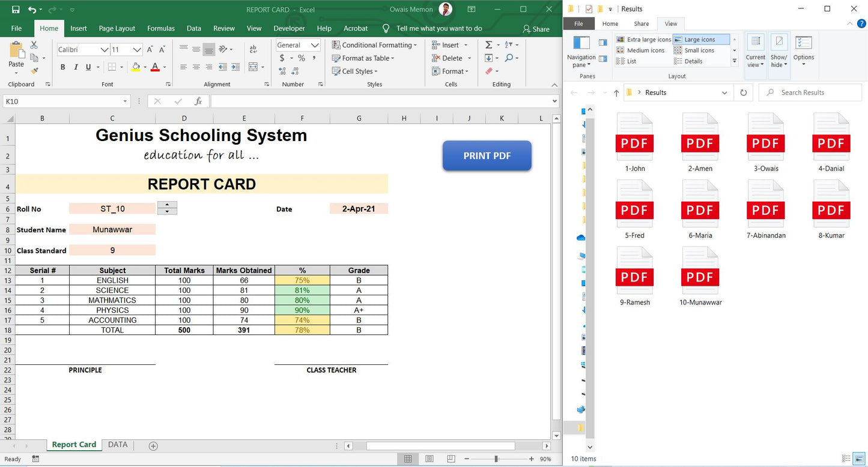Apply percent style to number format
Image resolution: width=868 pixels, height=467 pixels.
click(302, 58)
